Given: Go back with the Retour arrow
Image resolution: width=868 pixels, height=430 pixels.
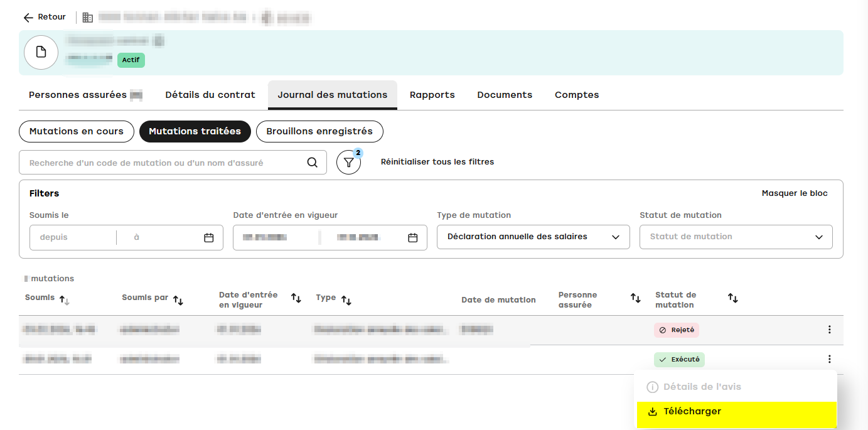Looking at the screenshot, I should tap(45, 18).
